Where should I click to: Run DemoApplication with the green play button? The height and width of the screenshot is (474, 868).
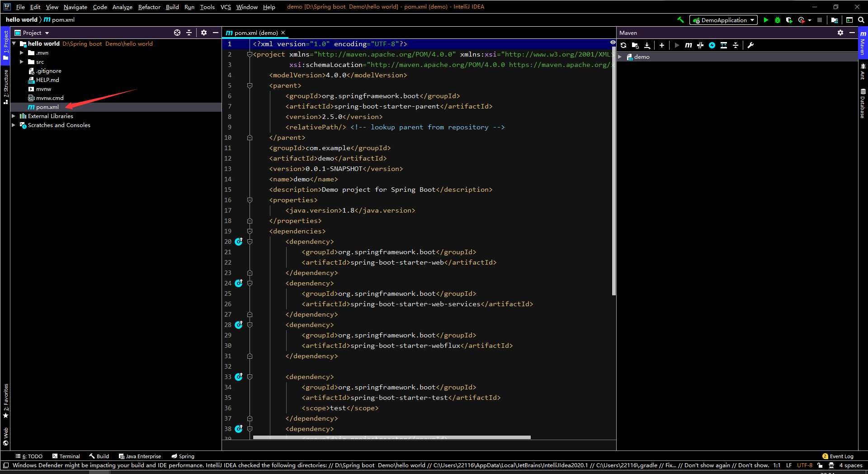pos(766,20)
